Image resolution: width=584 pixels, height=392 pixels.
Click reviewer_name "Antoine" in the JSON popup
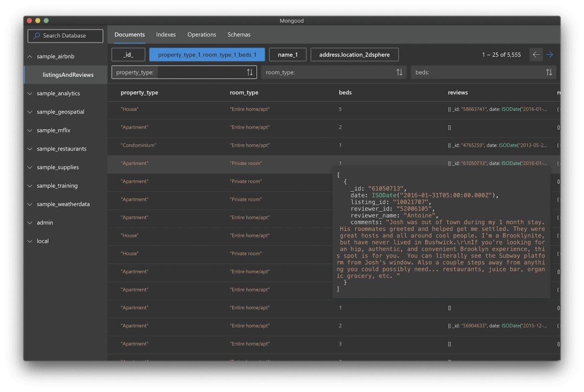[421, 216]
